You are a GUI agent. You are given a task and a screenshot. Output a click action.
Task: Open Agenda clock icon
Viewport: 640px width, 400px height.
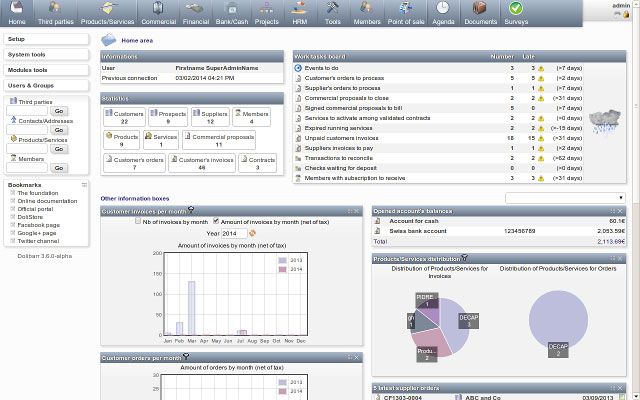(443, 8)
